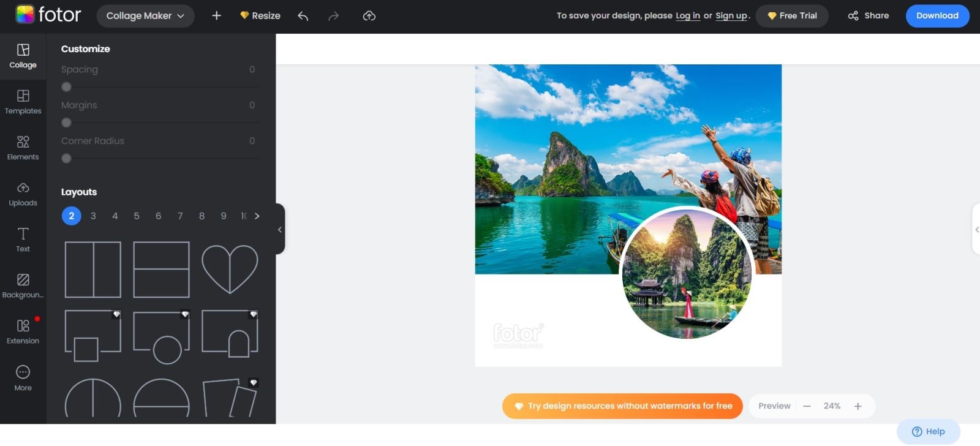Click the cloud save icon

(369, 16)
